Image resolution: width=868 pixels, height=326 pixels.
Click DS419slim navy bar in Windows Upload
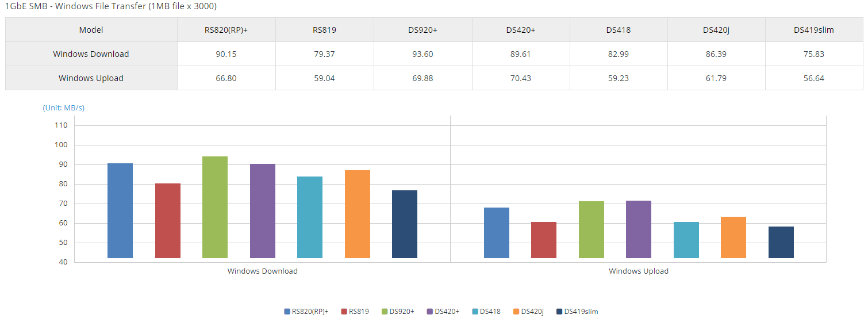781,243
